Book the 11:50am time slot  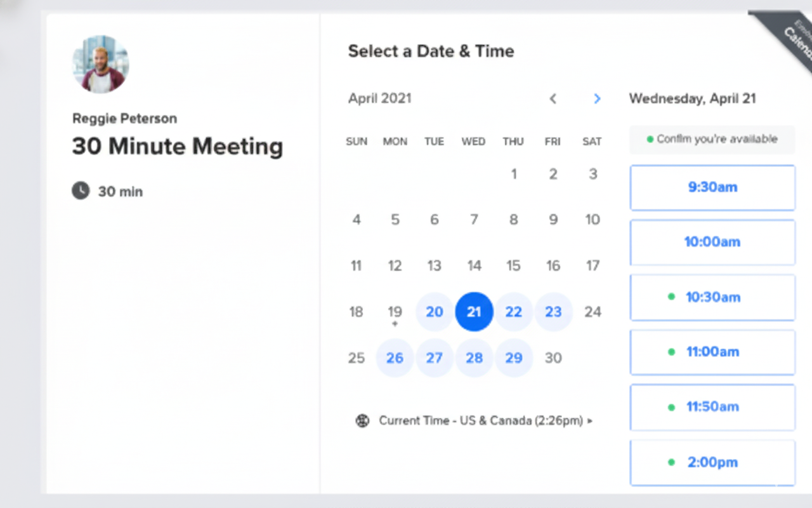pos(712,407)
